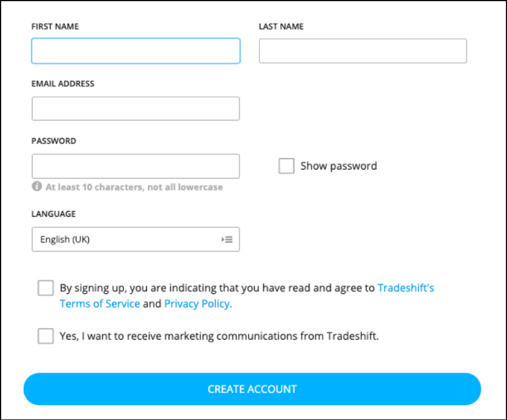Click the LANGUAGE label text
Screen dimensions: 507x420
[x=54, y=214]
